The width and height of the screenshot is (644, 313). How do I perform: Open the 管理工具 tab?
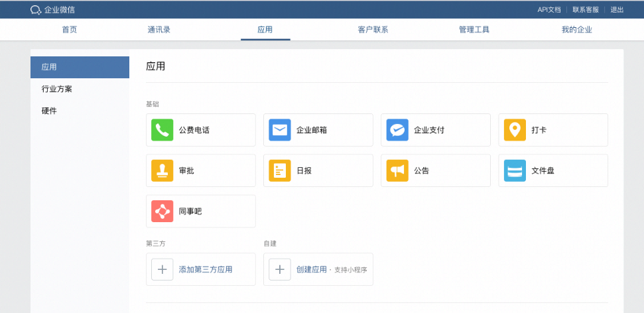tap(474, 30)
